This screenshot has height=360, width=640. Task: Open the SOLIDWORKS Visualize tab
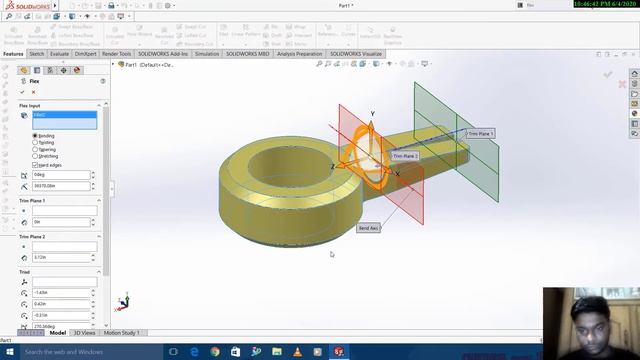[356, 54]
